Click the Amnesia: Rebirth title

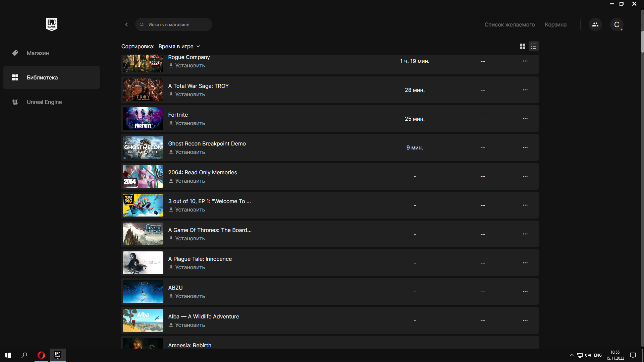(x=190, y=345)
